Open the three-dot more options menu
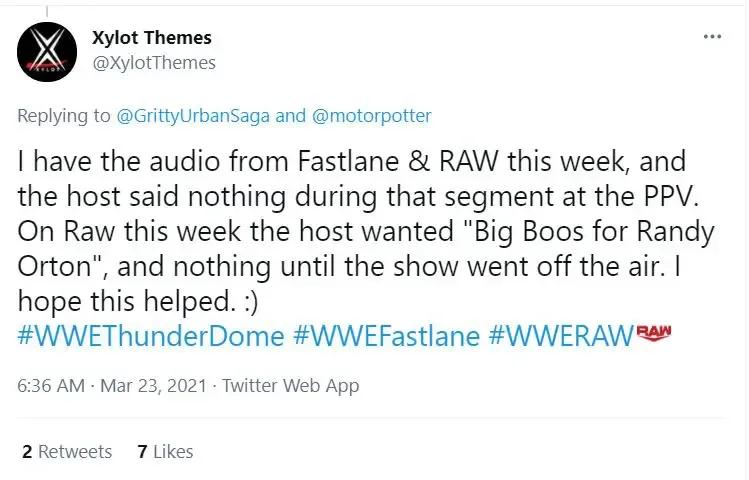The width and height of the screenshot is (749, 480). tap(712, 36)
